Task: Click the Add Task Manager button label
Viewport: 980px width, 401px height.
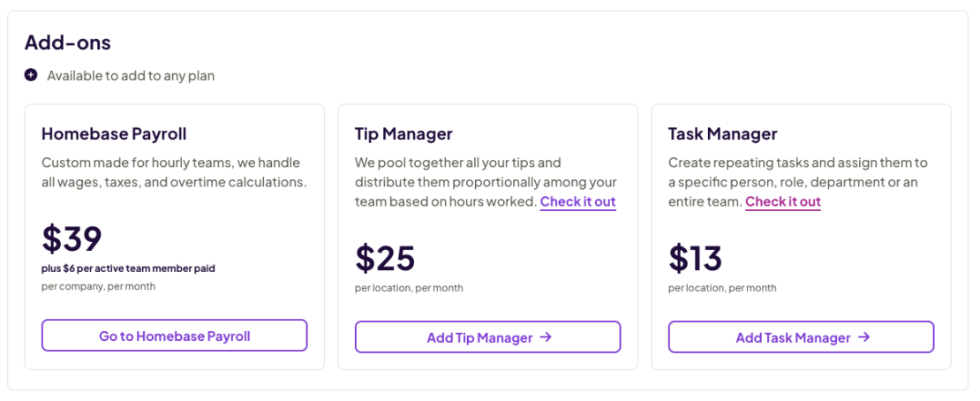Action: pyautogui.click(x=793, y=337)
